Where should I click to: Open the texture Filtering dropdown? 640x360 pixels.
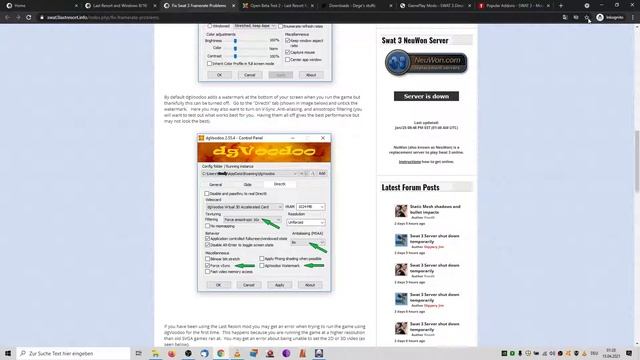pos(252,220)
